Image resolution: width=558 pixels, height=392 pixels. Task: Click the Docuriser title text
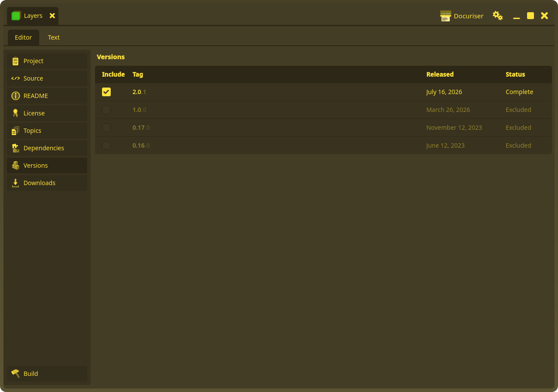click(x=469, y=16)
